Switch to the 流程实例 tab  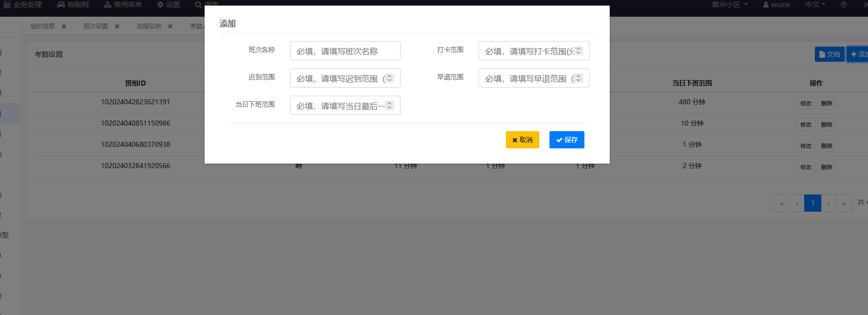149,26
